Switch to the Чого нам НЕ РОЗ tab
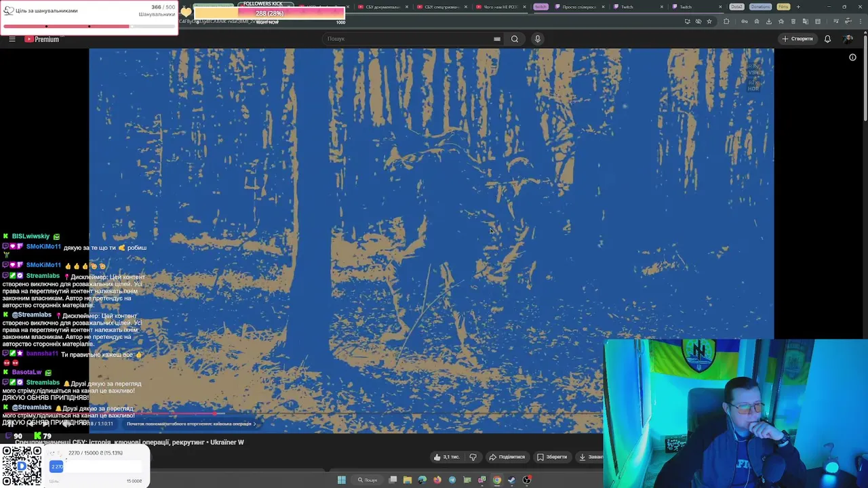 pos(501,7)
